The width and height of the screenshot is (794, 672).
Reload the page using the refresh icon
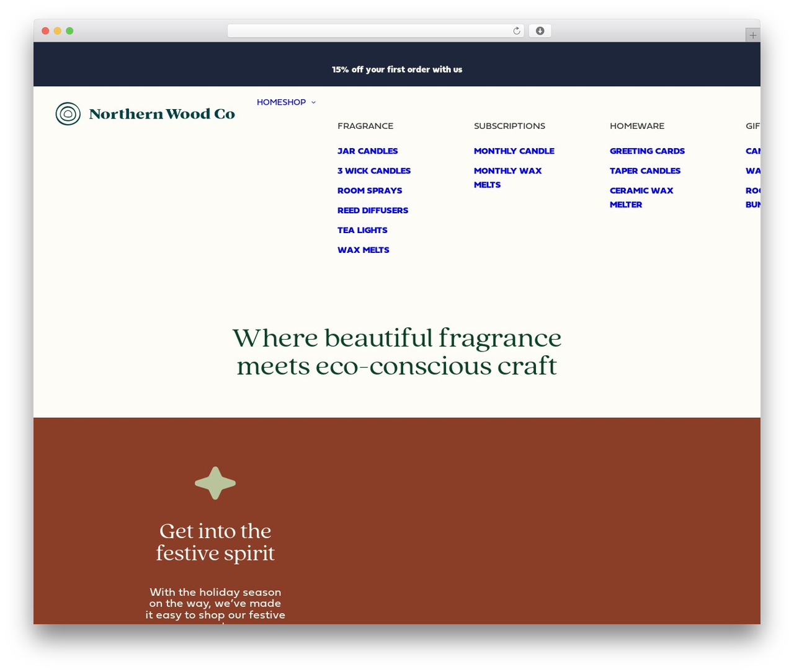[517, 31]
